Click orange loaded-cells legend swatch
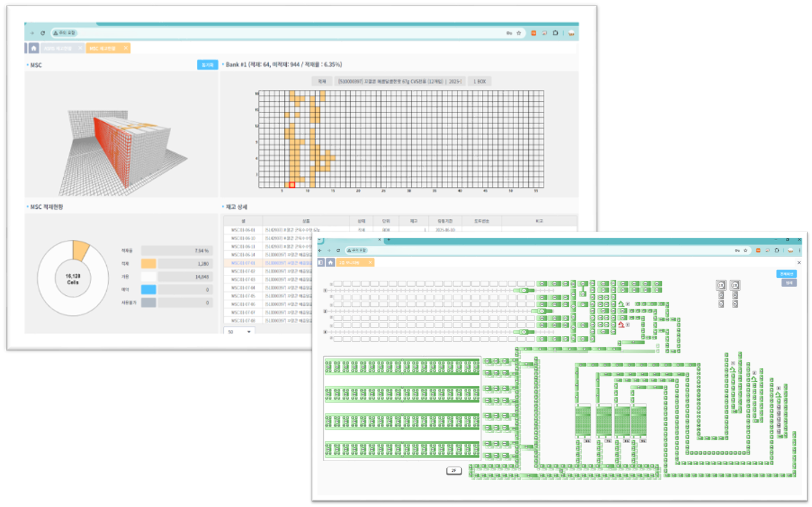812x507 pixels. 149,264
